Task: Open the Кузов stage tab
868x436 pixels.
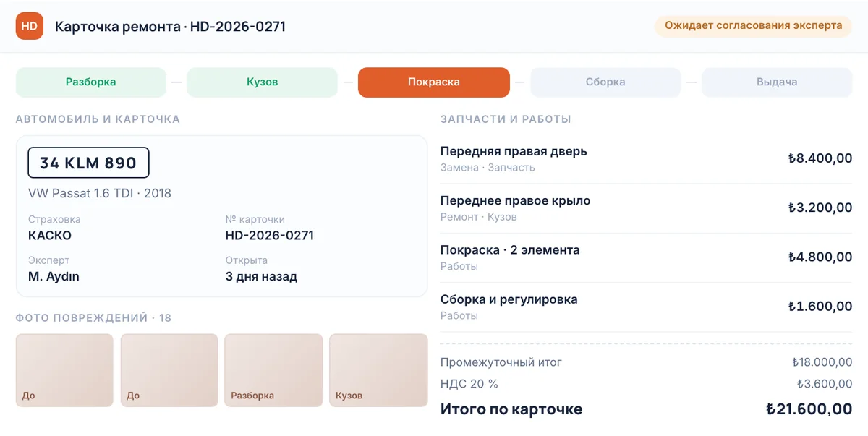Action: click(x=262, y=82)
